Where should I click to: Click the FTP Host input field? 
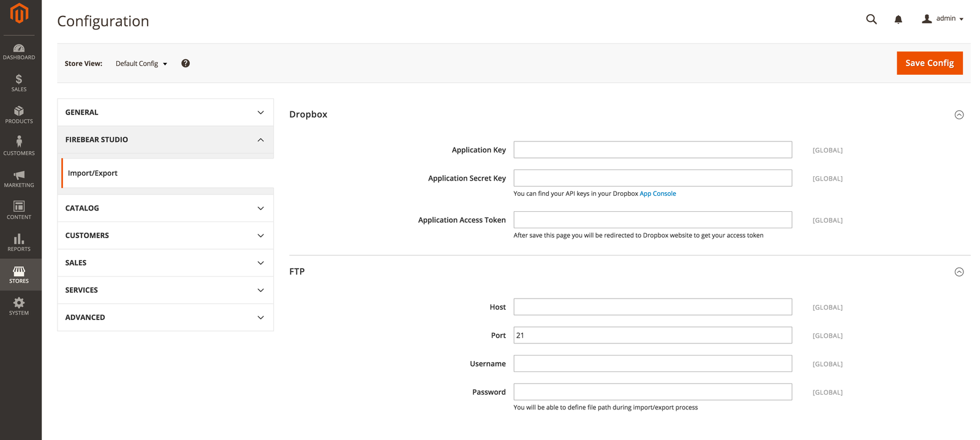[x=652, y=307]
